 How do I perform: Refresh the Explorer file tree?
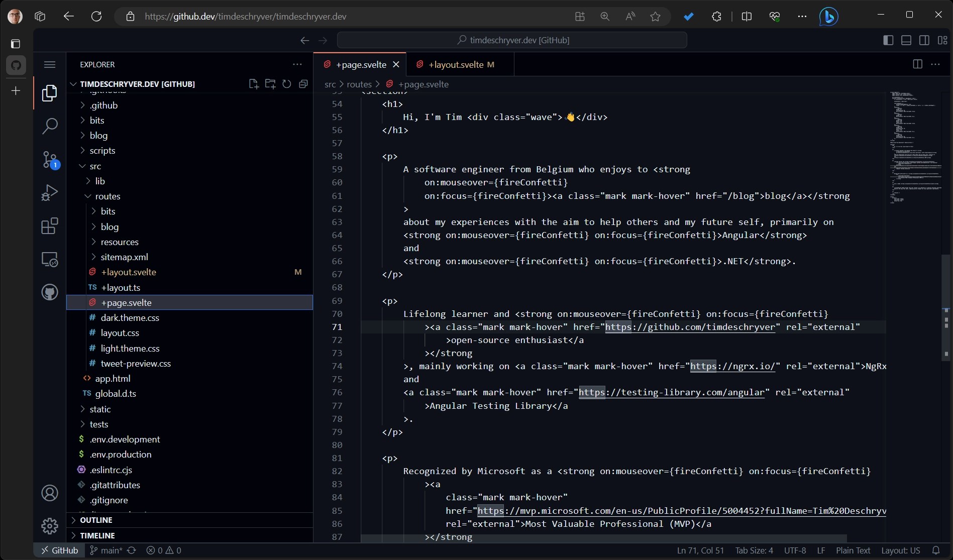287,84
